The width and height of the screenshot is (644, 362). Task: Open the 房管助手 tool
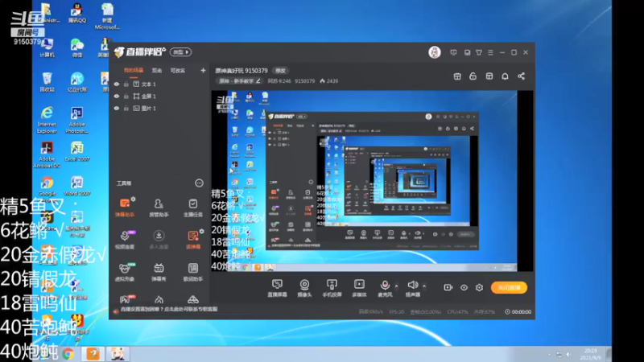(159, 208)
